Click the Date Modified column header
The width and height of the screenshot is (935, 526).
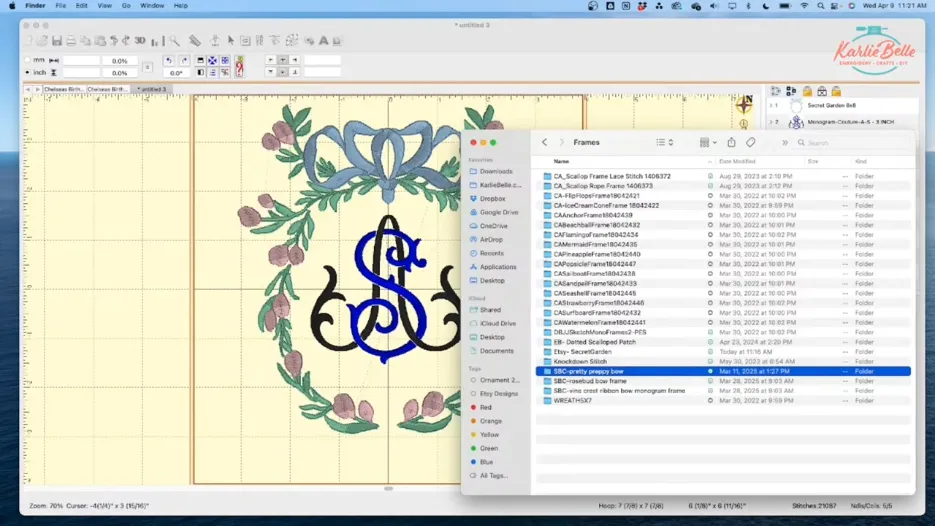tap(737, 162)
